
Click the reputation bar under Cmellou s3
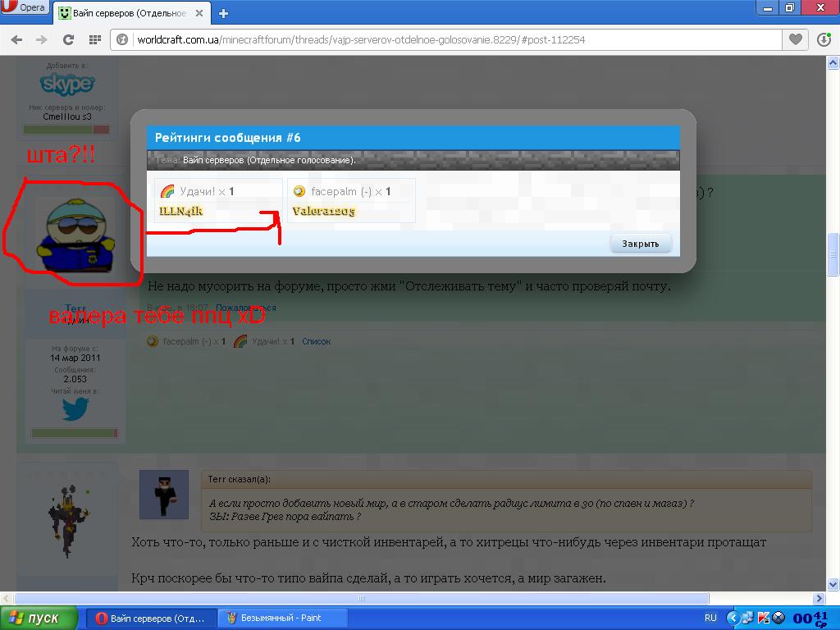tap(66, 129)
